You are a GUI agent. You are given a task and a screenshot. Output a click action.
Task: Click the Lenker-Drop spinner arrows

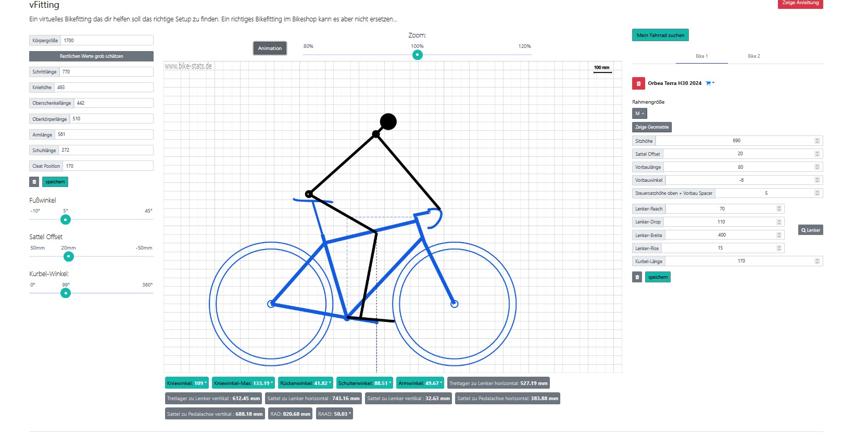click(x=779, y=222)
